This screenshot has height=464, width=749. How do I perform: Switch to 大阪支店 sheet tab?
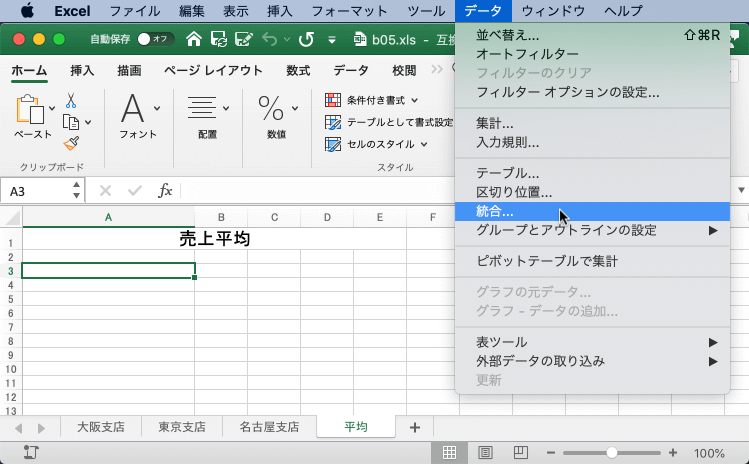101,427
